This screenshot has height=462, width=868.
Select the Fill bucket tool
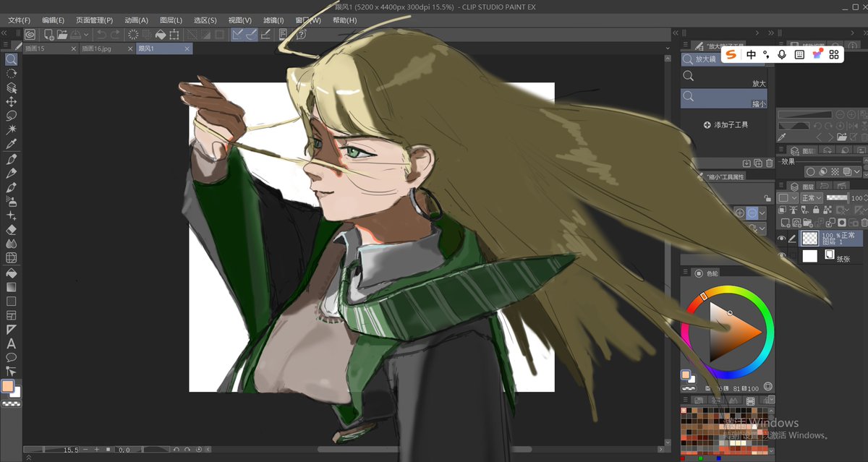[x=12, y=273]
